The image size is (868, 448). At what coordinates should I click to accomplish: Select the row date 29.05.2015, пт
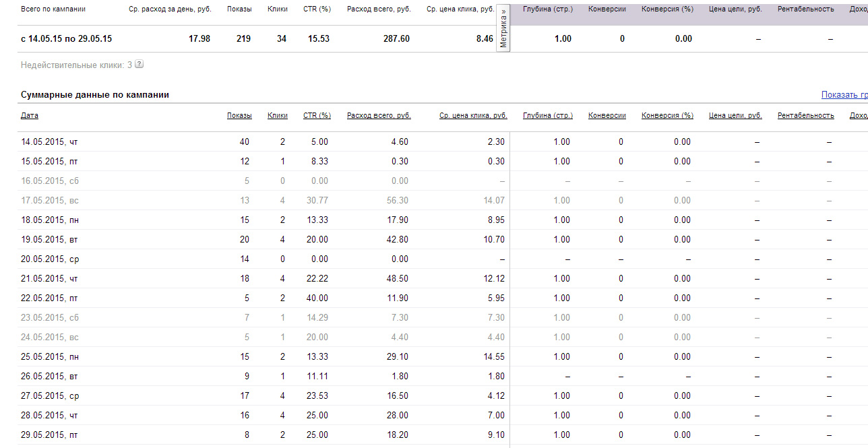(49, 435)
